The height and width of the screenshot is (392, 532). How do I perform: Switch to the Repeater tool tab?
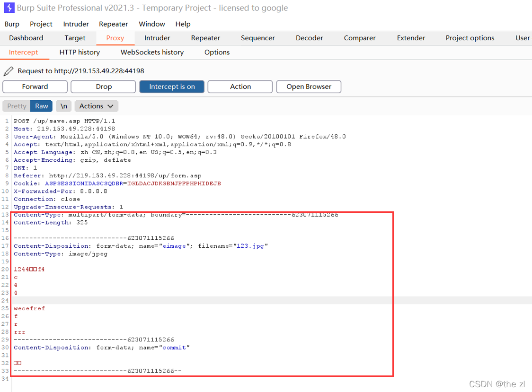click(205, 38)
